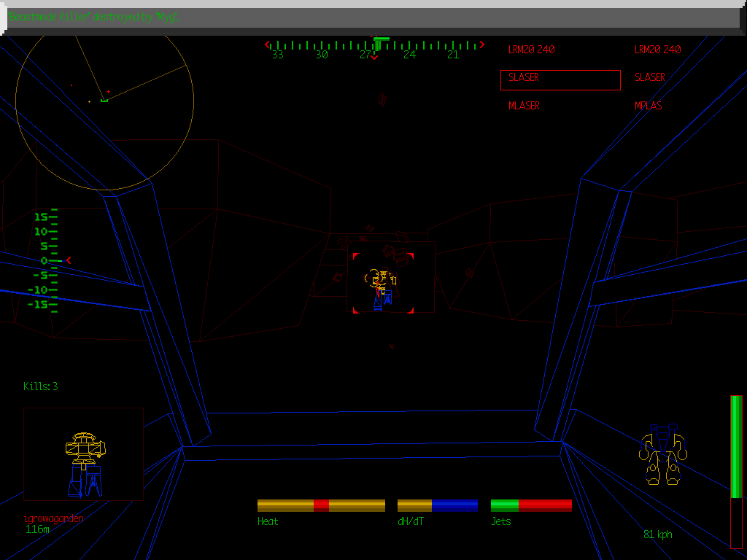Viewport: 747px width, 560px height.
Task: Click the circular radar display
Action: (x=104, y=100)
